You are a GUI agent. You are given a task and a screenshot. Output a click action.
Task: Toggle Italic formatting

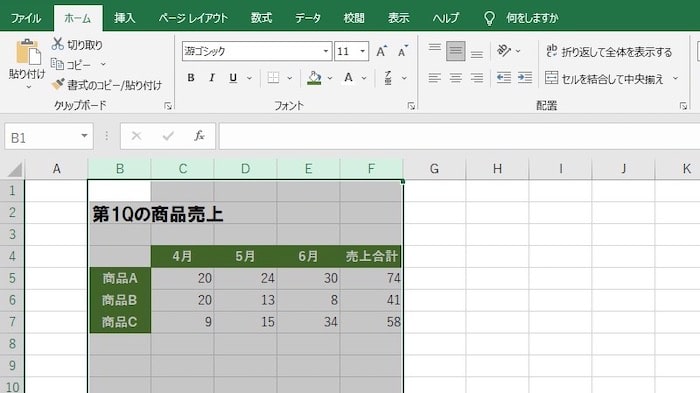coord(212,78)
